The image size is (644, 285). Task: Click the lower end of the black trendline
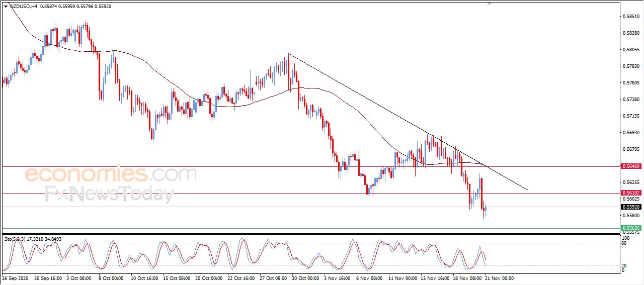[x=527, y=189]
